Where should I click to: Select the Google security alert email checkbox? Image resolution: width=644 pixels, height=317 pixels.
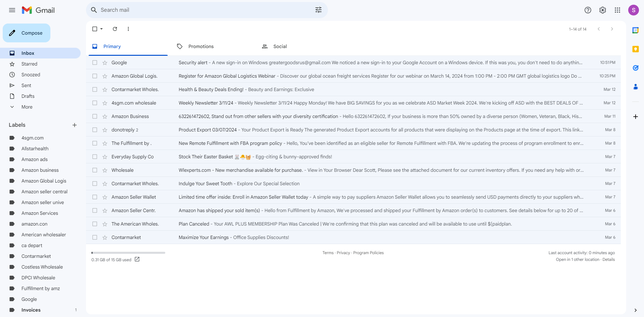(95, 63)
